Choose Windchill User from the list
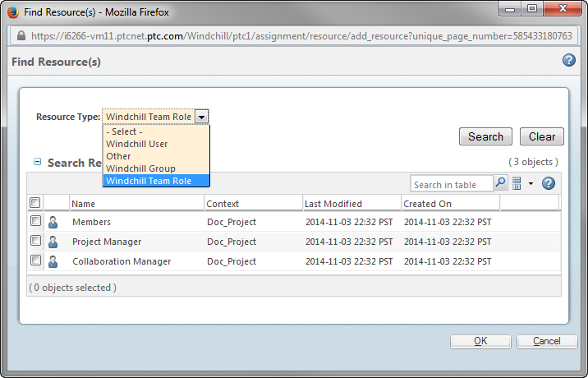This screenshot has height=378, width=588. tap(156, 144)
